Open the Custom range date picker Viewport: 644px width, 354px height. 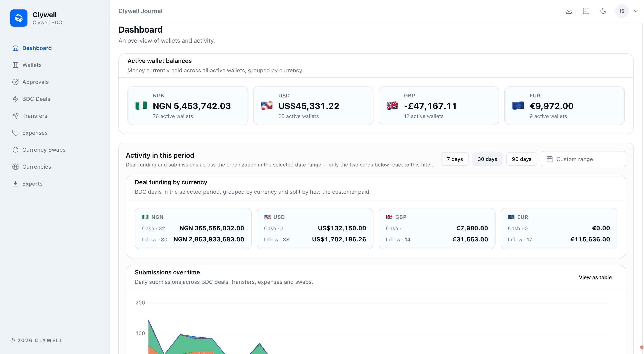point(583,159)
